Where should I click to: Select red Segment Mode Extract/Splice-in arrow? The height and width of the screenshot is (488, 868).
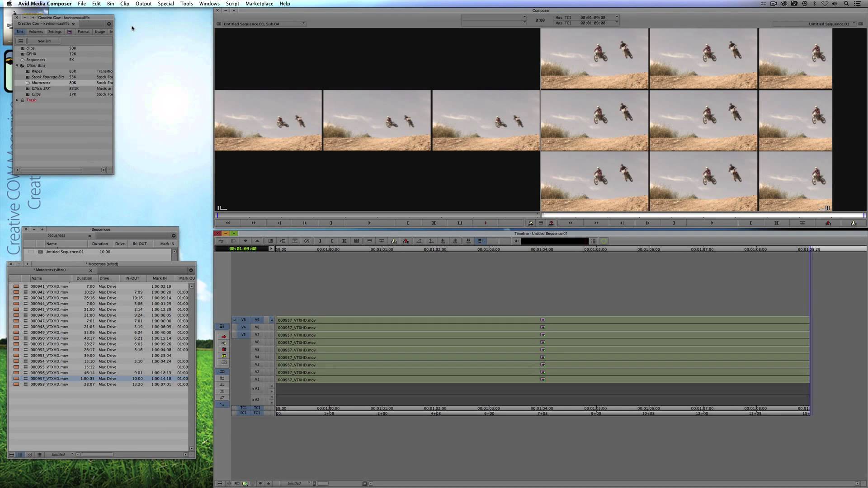223,337
